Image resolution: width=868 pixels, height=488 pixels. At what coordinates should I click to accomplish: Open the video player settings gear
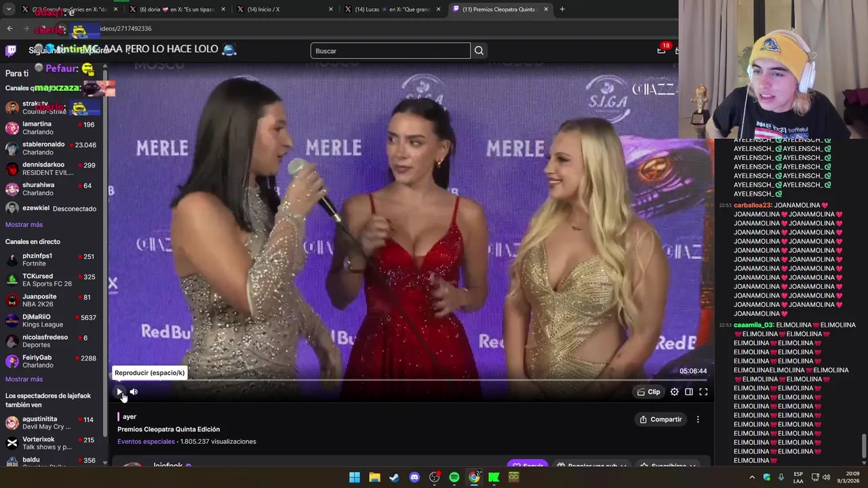674,392
